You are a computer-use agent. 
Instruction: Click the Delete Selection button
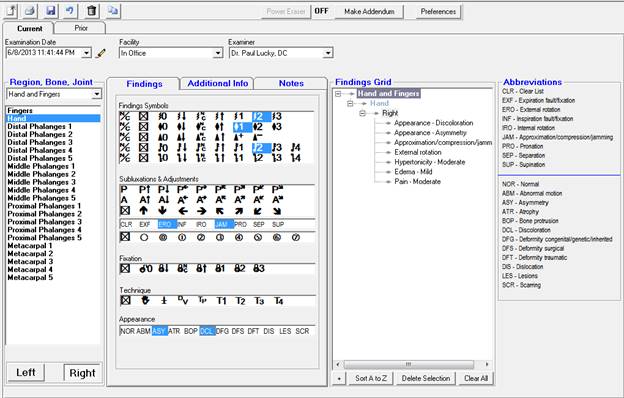click(426, 378)
